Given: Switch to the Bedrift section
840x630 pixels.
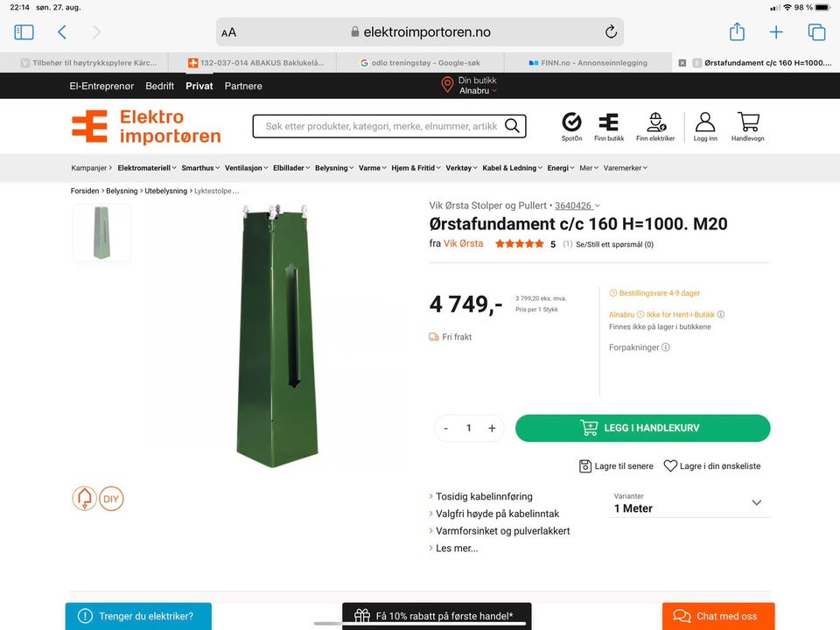Looking at the screenshot, I should click(159, 86).
